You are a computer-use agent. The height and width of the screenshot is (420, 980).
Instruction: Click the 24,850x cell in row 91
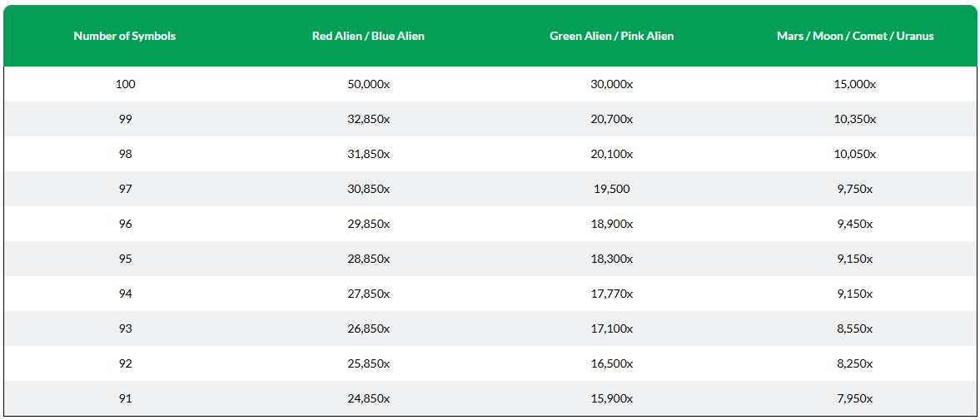pyautogui.click(x=368, y=398)
